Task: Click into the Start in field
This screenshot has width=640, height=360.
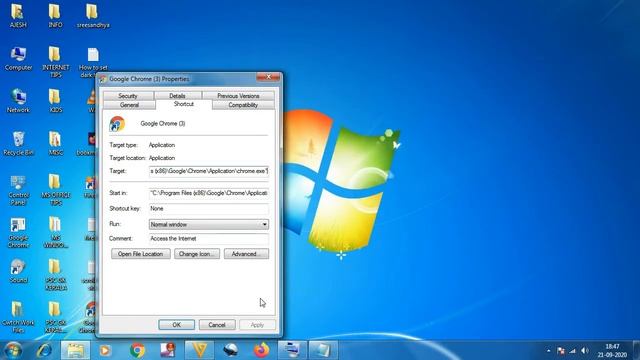Action: tap(209, 193)
